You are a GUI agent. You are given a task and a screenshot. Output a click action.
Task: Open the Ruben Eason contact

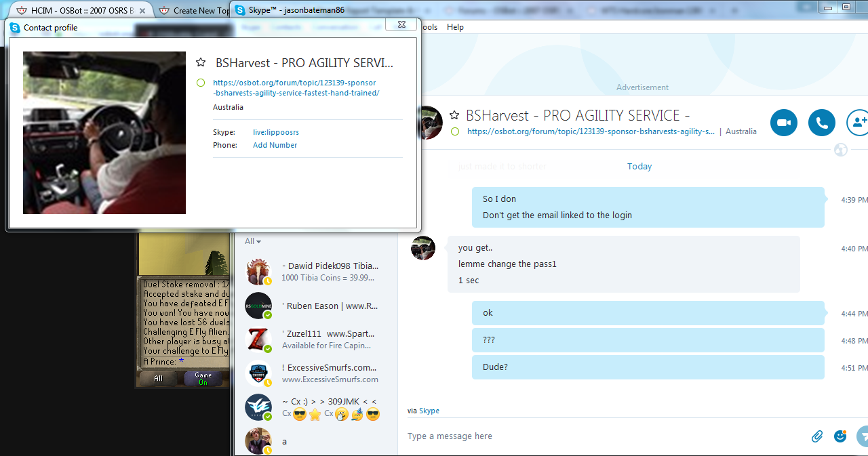point(316,306)
